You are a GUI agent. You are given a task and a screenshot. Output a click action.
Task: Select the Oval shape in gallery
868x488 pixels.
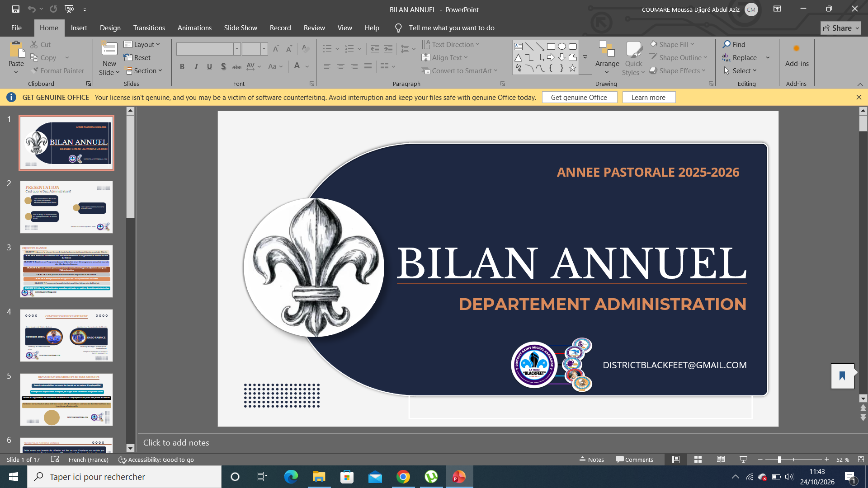pos(562,46)
